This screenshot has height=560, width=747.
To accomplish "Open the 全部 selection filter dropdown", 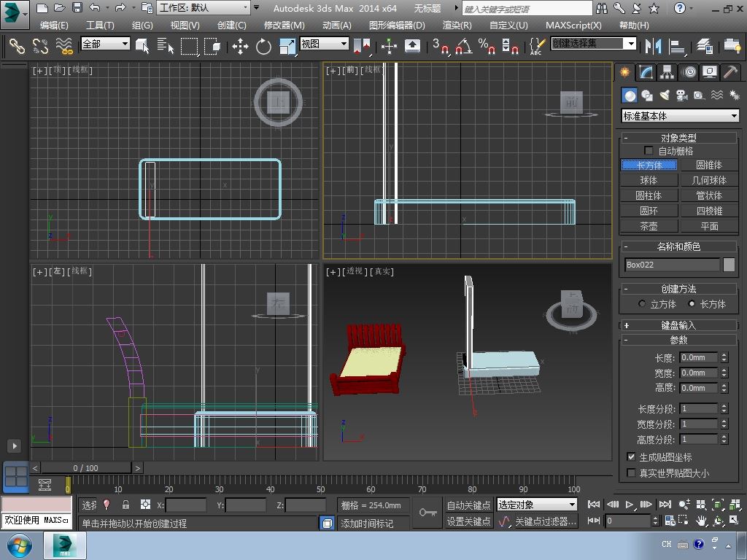I will (x=105, y=44).
